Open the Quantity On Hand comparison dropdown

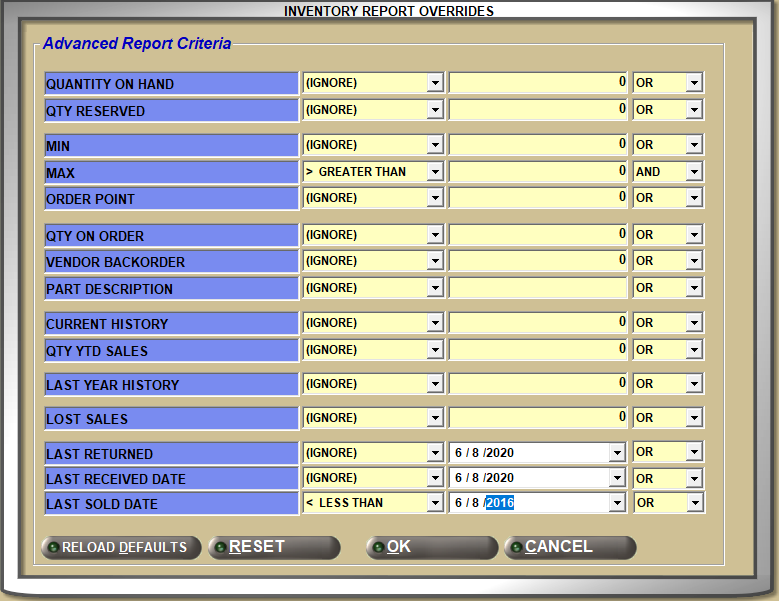click(x=434, y=83)
